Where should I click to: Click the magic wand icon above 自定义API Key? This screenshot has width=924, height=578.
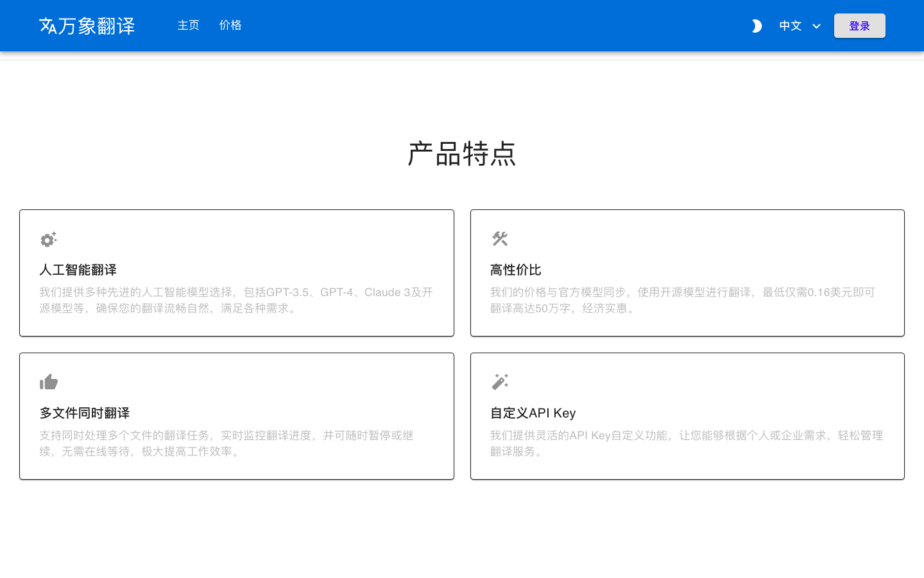(500, 381)
